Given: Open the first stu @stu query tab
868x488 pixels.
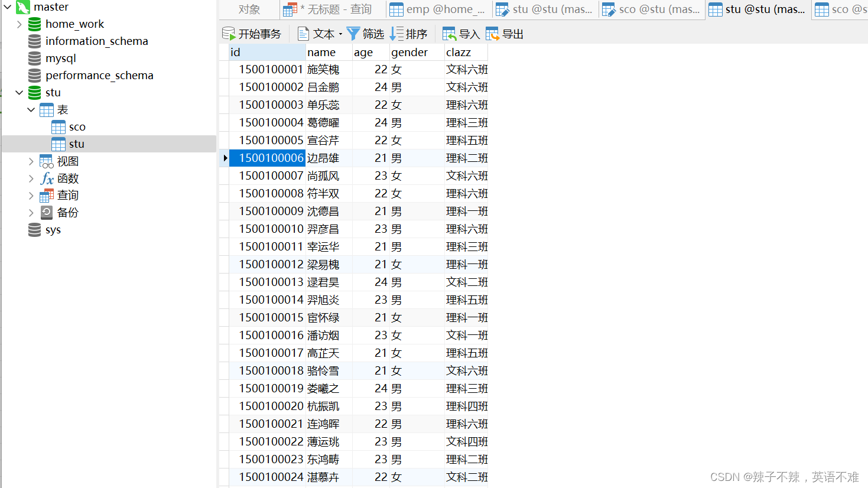Looking at the screenshot, I should coord(545,9).
